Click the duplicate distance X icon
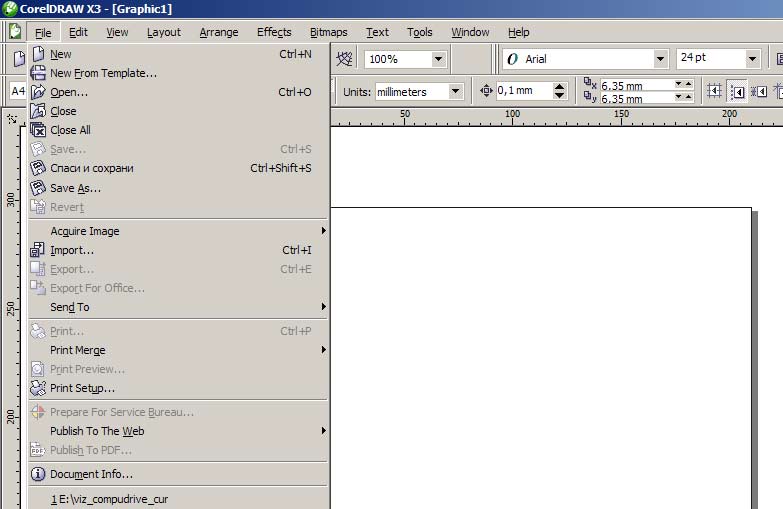The height and width of the screenshot is (509, 783). (x=590, y=83)
